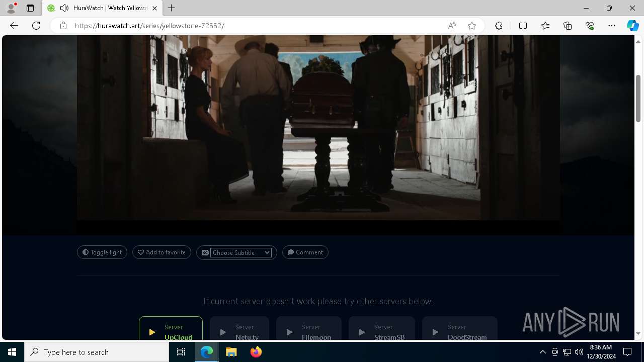
Task: Open the notification center icon
Action: coord(627,352)
